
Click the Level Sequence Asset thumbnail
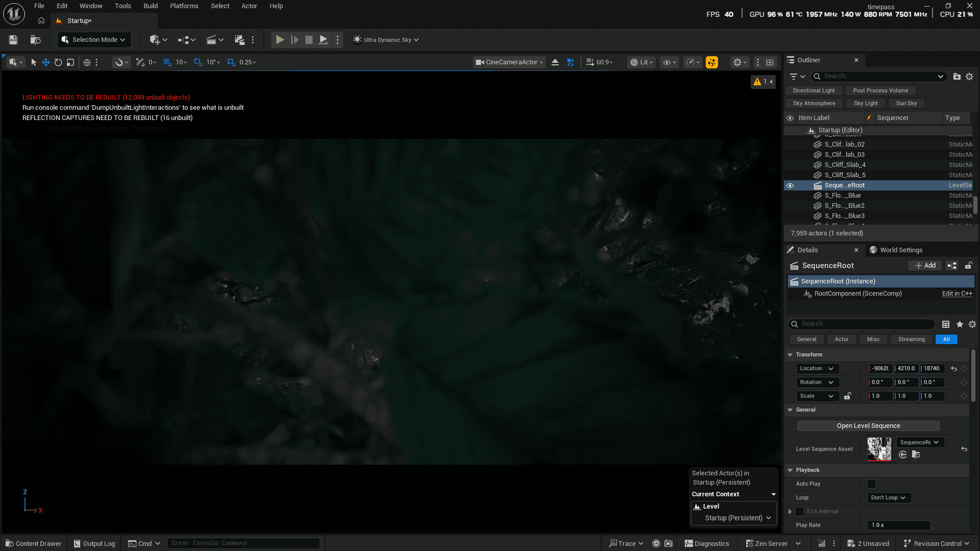pyautogui.click(x=879, y=449)
